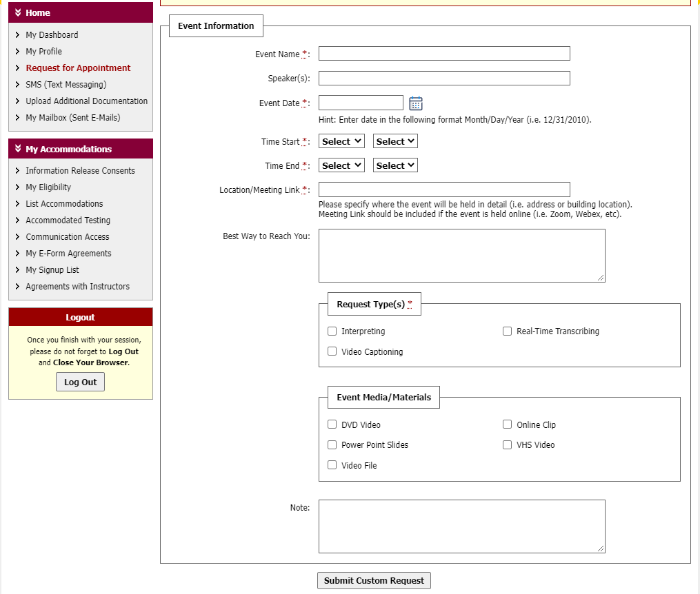
Task: Check the Interpreting request type
Action: point(332,331)
